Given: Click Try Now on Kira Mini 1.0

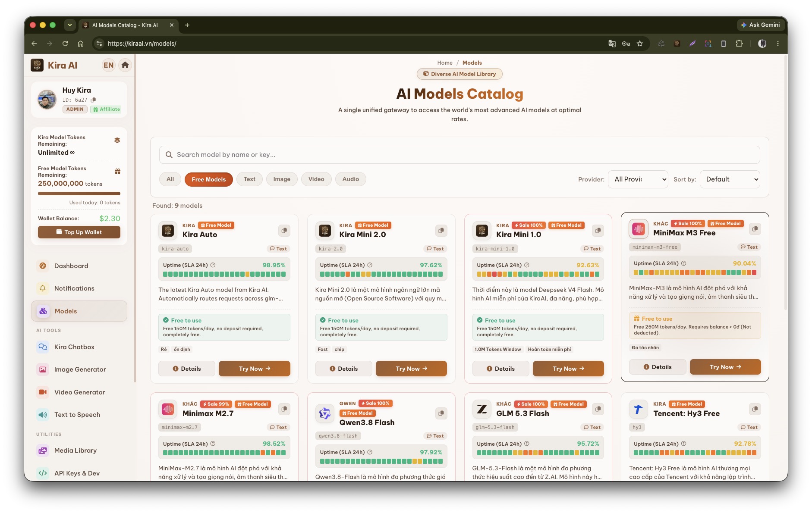Looking at the screenshot, I should coord(568,369).
